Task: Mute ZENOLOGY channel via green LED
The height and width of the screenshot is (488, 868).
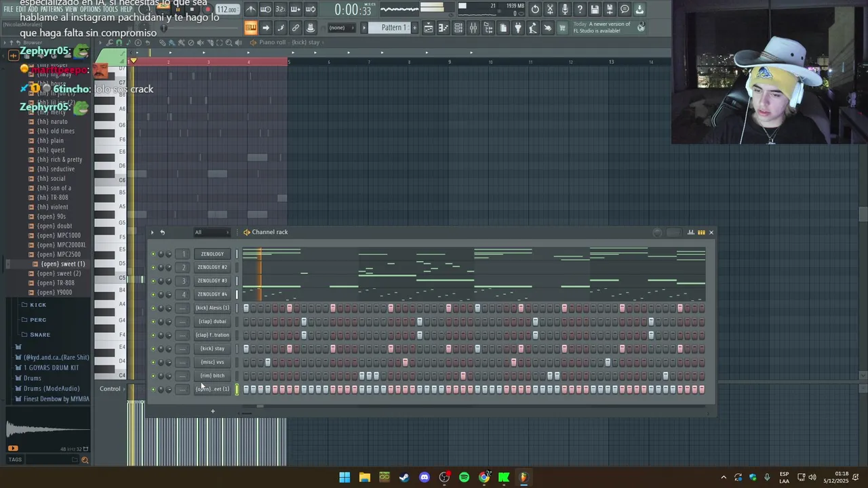Action: 153,254
